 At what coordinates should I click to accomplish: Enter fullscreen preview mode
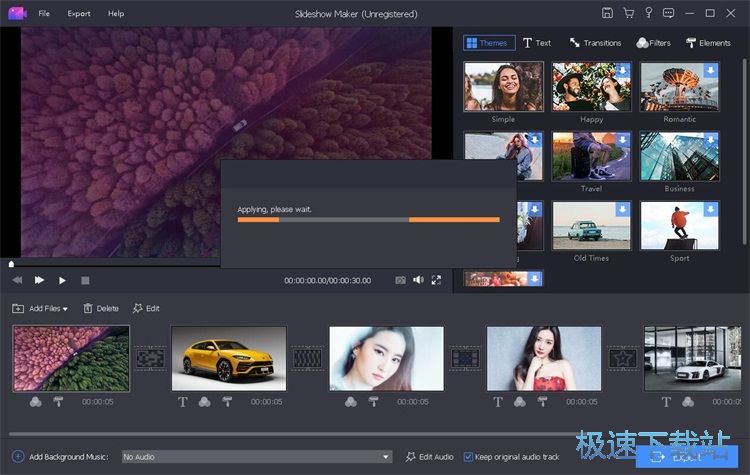tap(436, 281)
